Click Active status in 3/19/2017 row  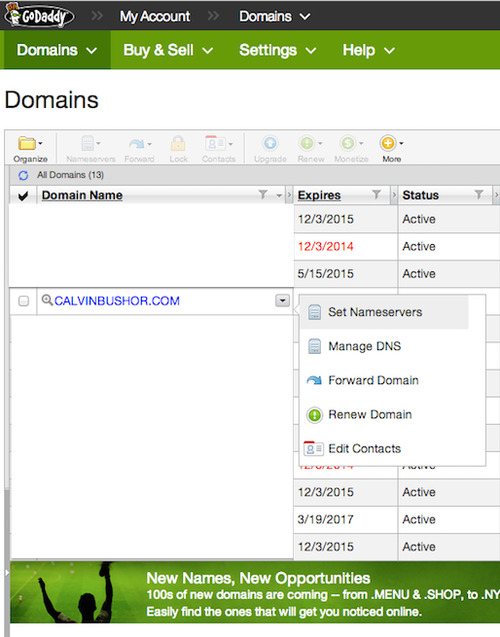tap(419, 519)
